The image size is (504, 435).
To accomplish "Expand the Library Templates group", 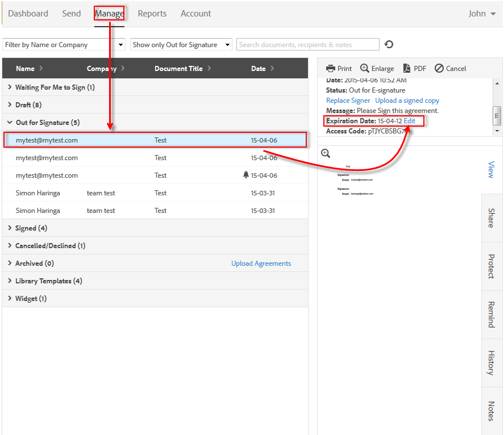I will (x=10, y=281).
